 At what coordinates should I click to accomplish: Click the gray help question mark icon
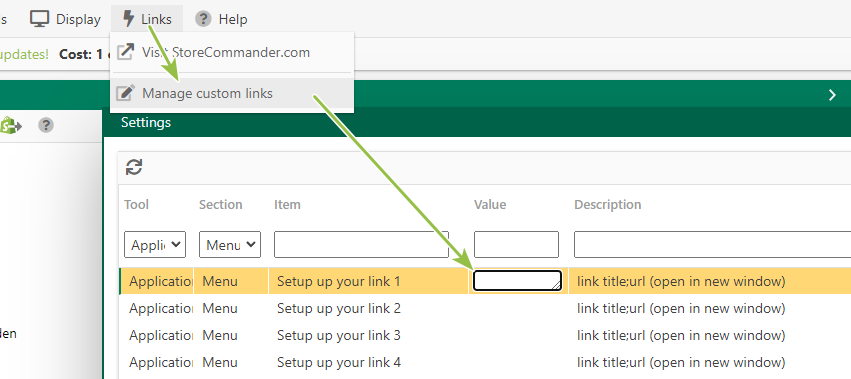tap(46, 125)
